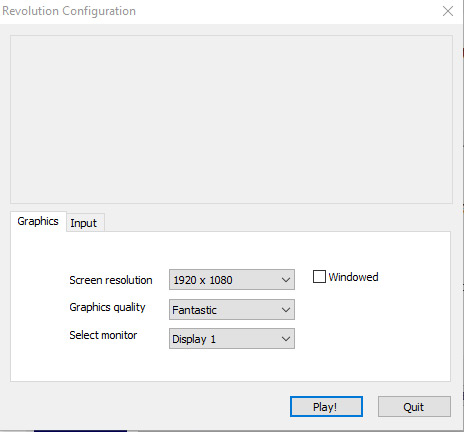Click the empty banner image area
The image size is (464, 432).
click(231, 119)
